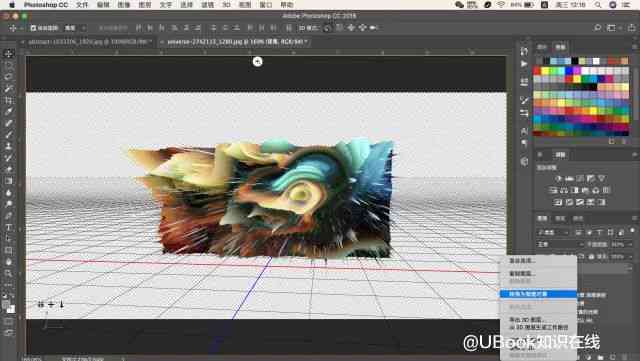Select the Eraser tool

(9, 169)
